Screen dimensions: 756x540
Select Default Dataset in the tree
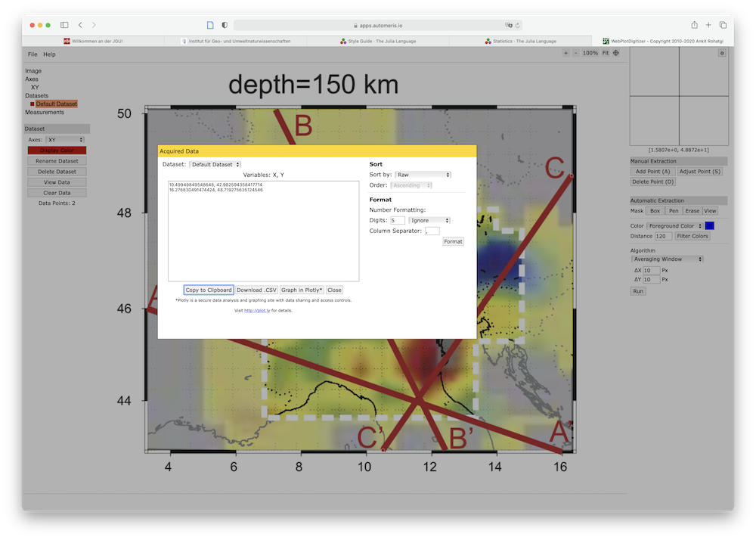click(57, 104)
